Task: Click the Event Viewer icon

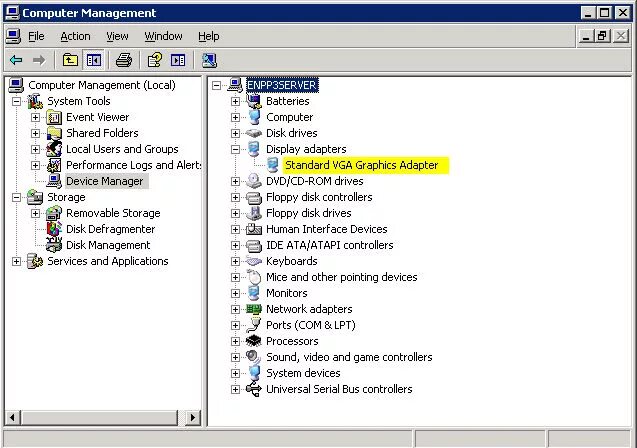Action: (x=54, y=117)
